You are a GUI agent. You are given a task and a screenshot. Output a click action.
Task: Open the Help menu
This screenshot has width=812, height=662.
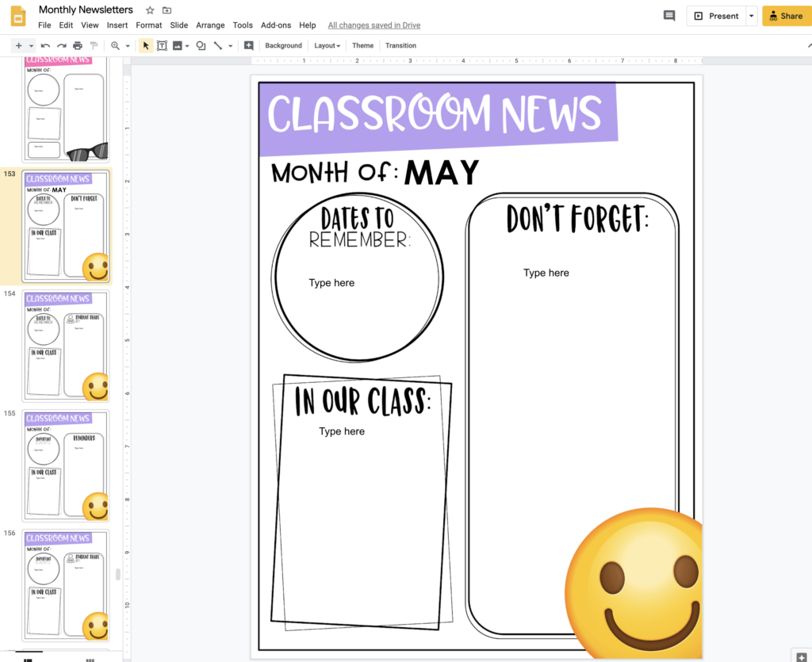pos(307,25)
